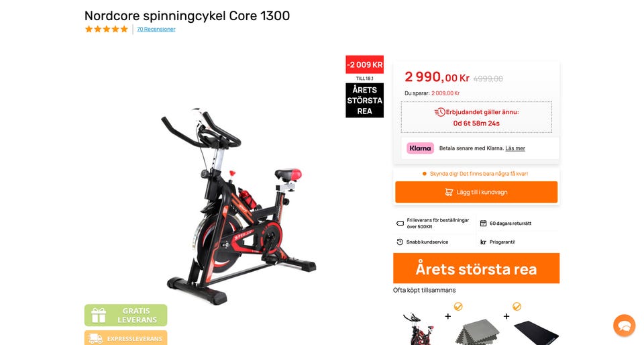Click the express delivery truck icon

coord(96,338)
